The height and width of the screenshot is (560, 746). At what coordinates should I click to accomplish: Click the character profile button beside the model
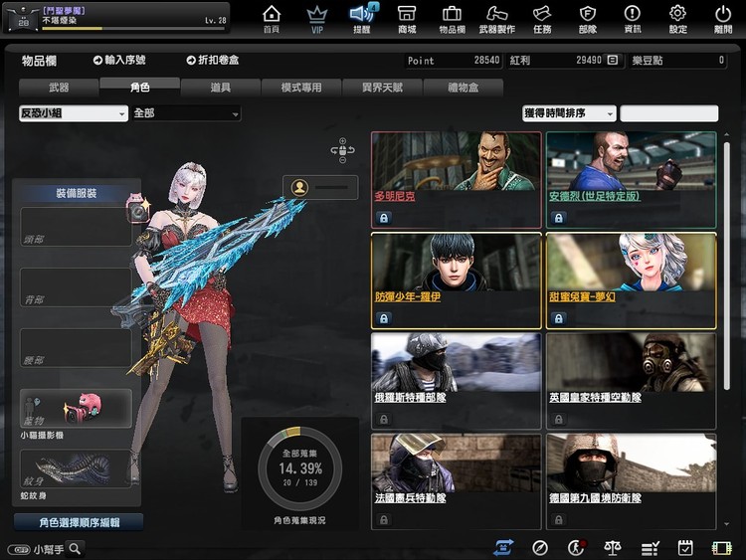pyautogui.click(x=320, y=187)
